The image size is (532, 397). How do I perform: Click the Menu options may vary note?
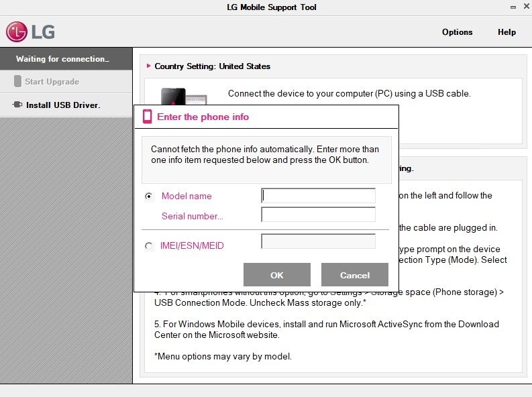(223, 356)
